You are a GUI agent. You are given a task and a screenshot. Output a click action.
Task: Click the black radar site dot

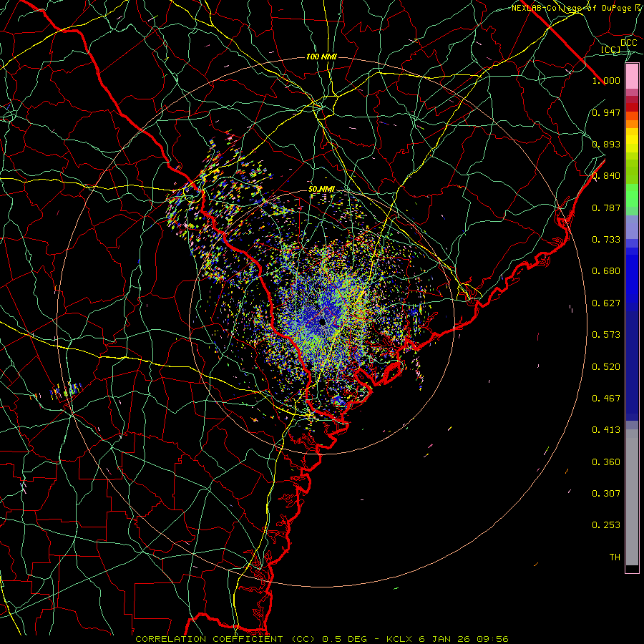[x=323, y=321]
